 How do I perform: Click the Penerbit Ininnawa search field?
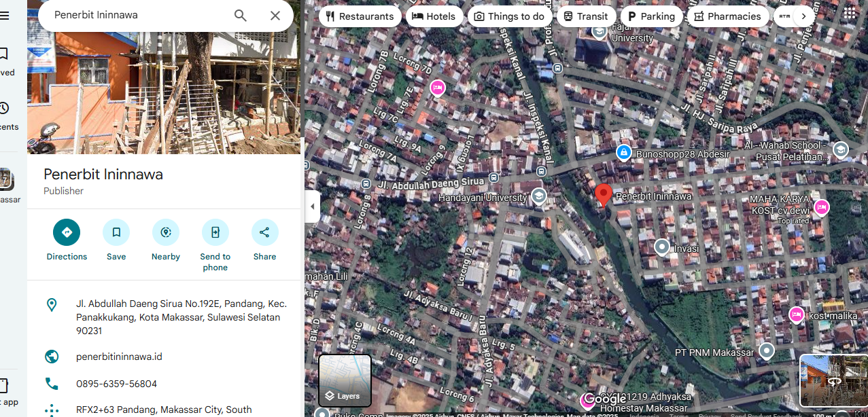pos(136,15)
